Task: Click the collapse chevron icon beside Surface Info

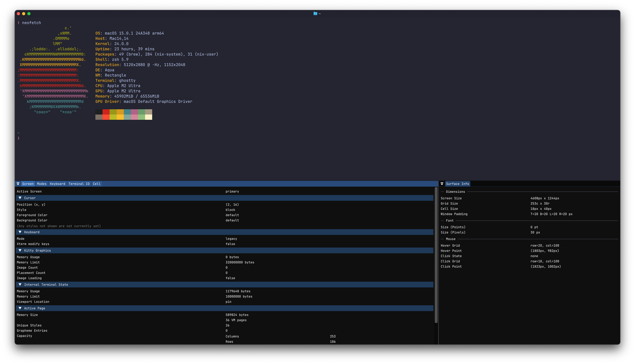Action: pos(442,184)
